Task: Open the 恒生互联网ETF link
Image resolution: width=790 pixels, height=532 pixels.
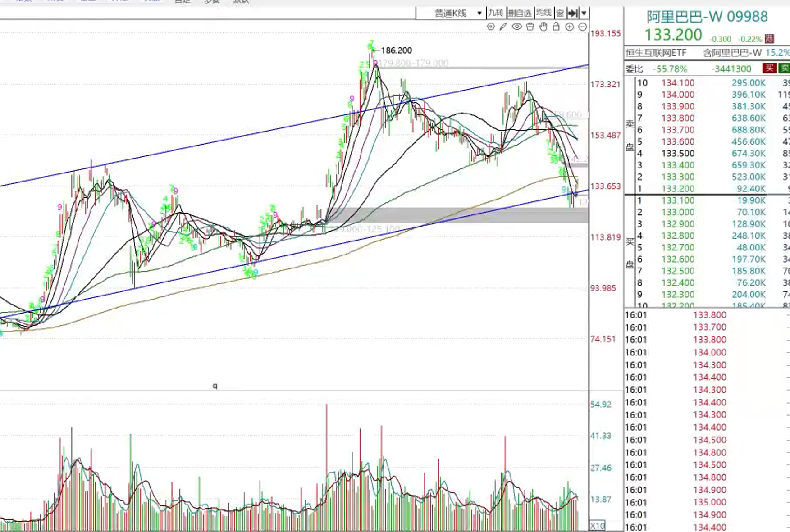Action: click(x=656, y=53)
